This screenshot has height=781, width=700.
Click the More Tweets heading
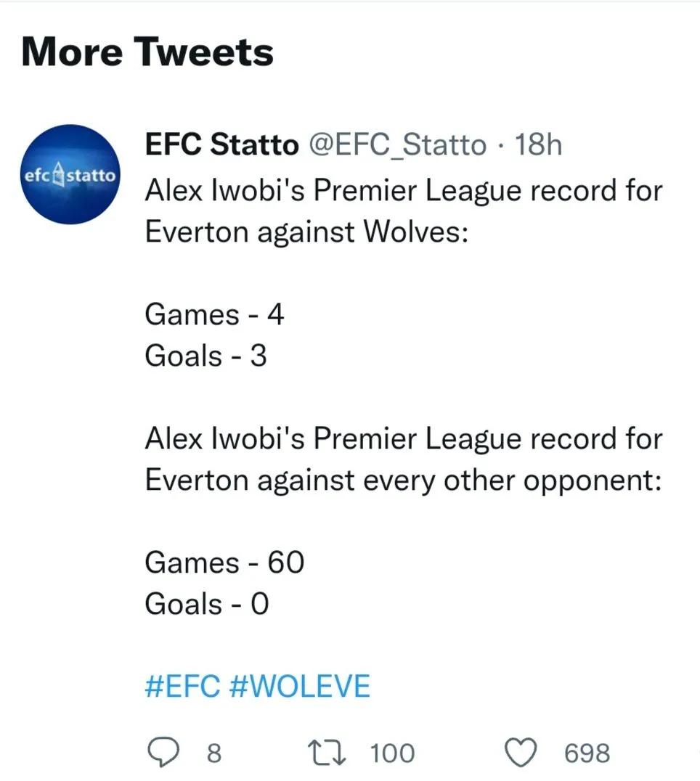point(148,52)
